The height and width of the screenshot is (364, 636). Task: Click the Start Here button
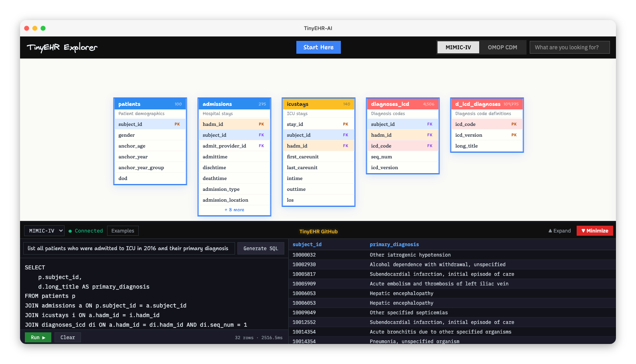click(x=318, y=47)
